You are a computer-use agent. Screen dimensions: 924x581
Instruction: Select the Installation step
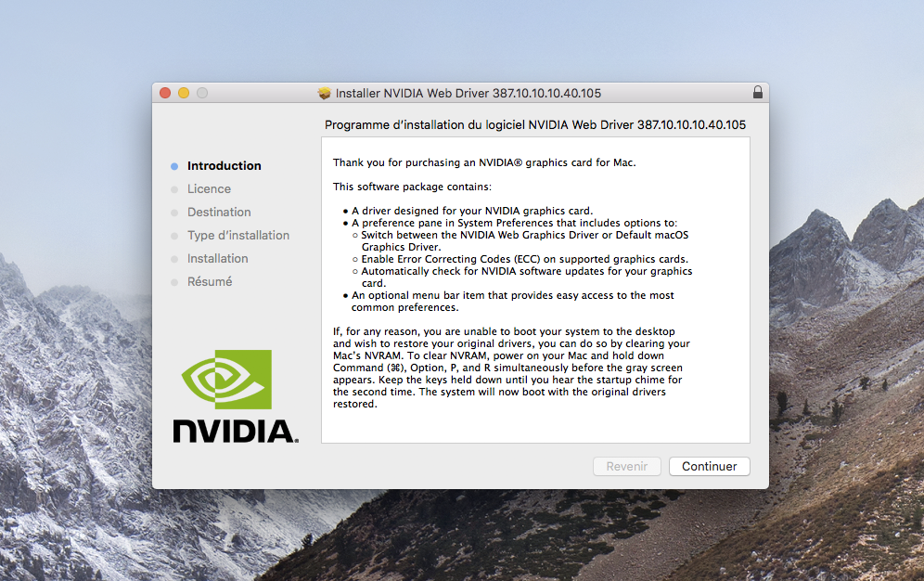pos(218,258)
